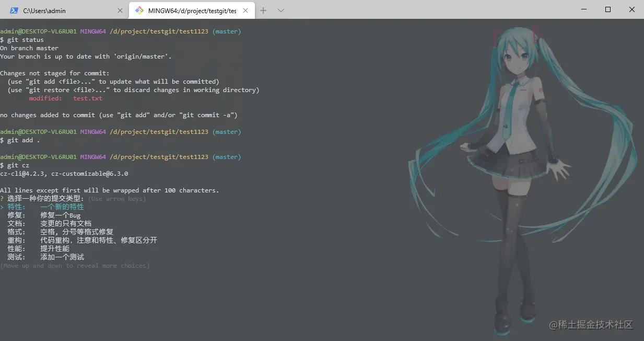Image resolution: width=644 pixels, height=341 pixels.
Task: Click the 'git restore <file>' hint line
Action: (x=133, y=90)
